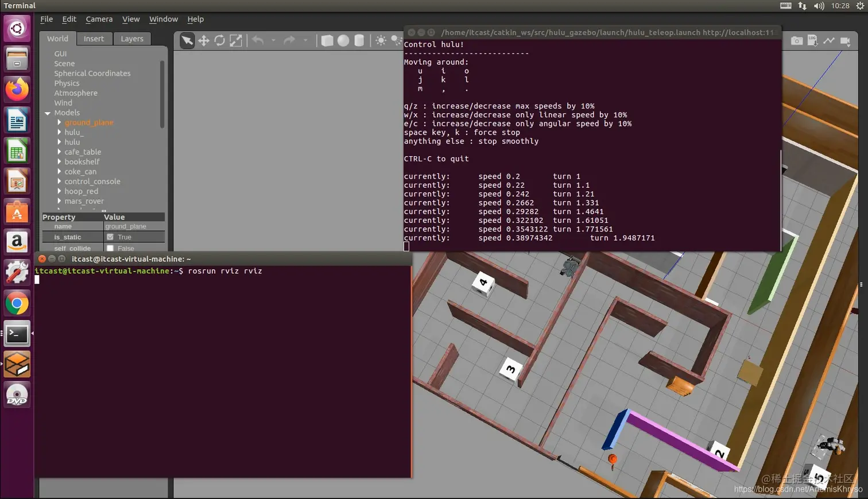Expand the bookshelf model
Image resolution: width=868 pixels, height=499 pixels.
click(59, 161)
